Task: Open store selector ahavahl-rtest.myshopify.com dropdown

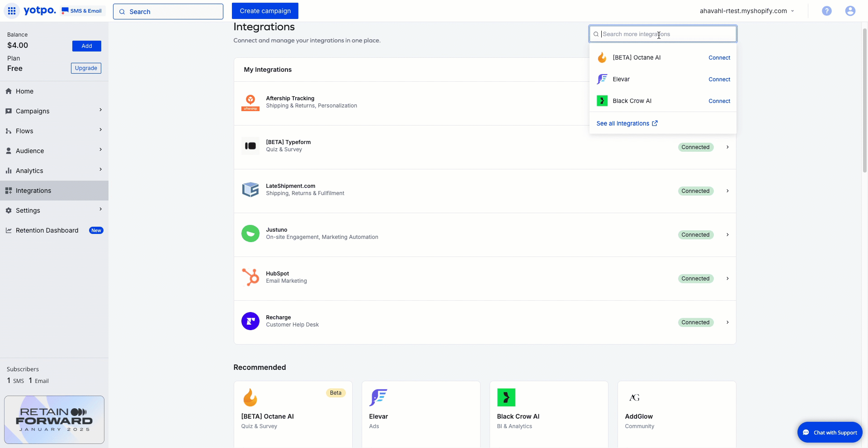Action: click(x=747, y=11)
